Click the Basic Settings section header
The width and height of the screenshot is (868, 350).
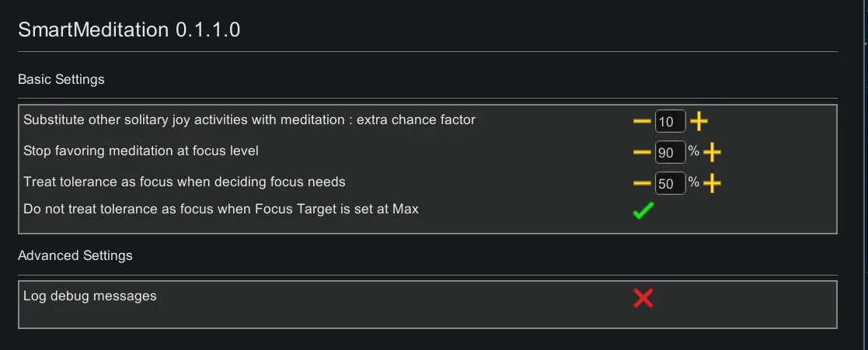click(61, 79)
